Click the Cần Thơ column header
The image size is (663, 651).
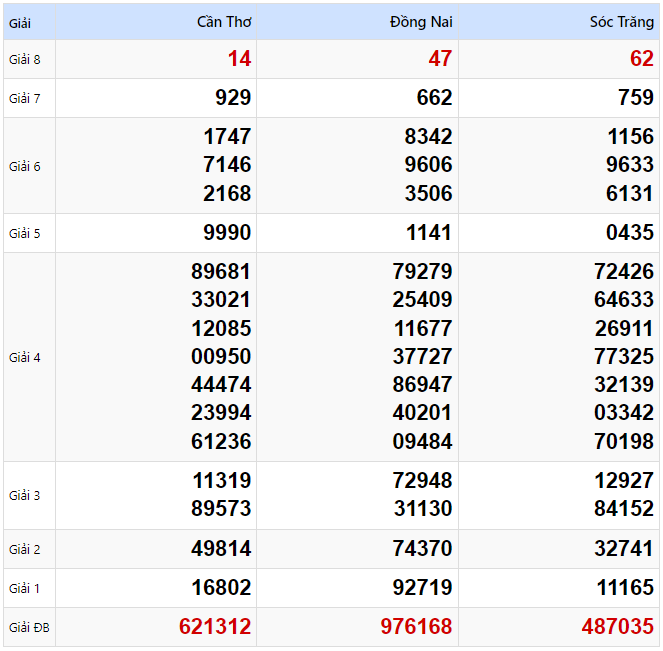(224, 22)
